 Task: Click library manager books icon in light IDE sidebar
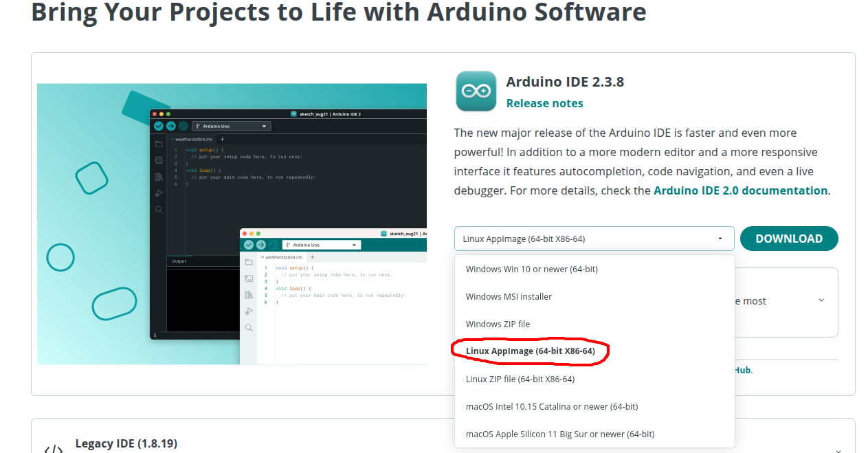tap(249, 295)
